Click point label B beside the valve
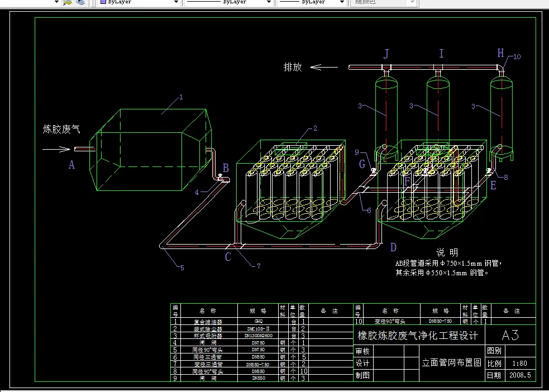This screenshot has height=392, width=549. tap(226, 168)
